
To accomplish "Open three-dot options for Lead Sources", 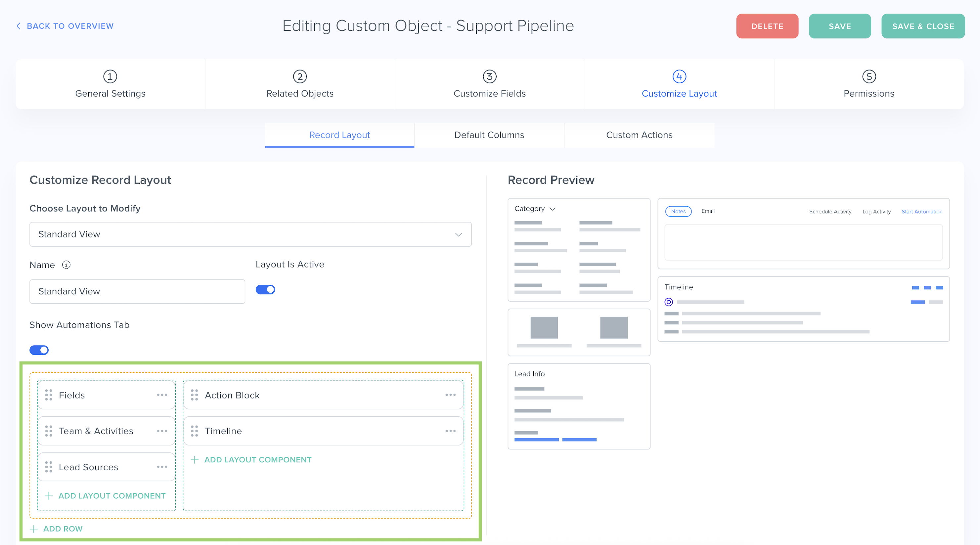I will (162, 467).
